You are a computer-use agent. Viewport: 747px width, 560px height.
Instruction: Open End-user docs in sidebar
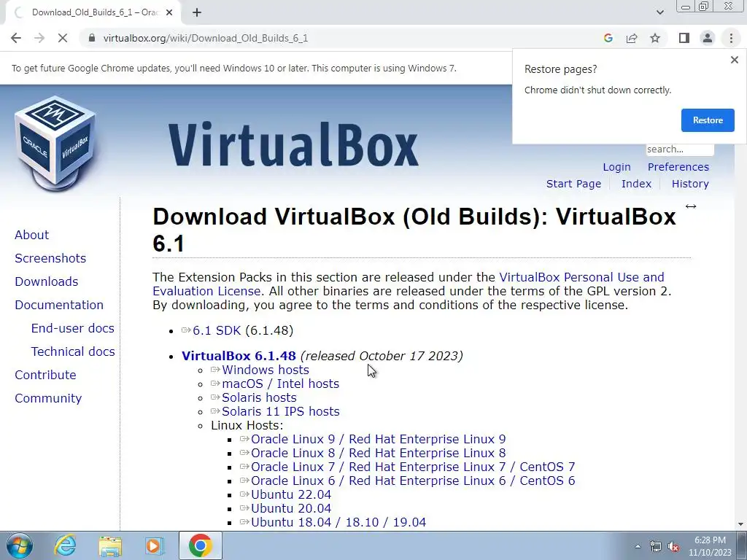[x=72, y=328]
